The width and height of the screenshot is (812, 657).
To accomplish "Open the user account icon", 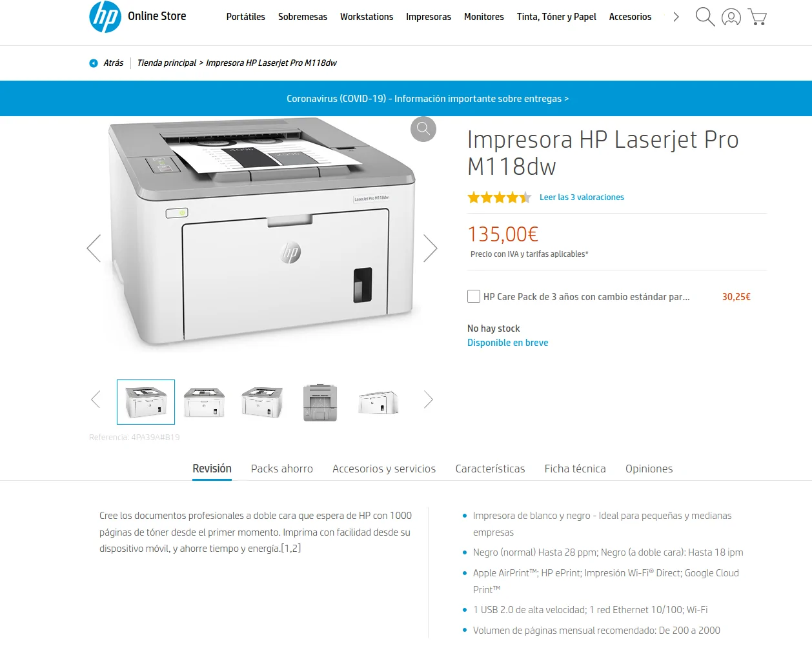I will point(731,17).
